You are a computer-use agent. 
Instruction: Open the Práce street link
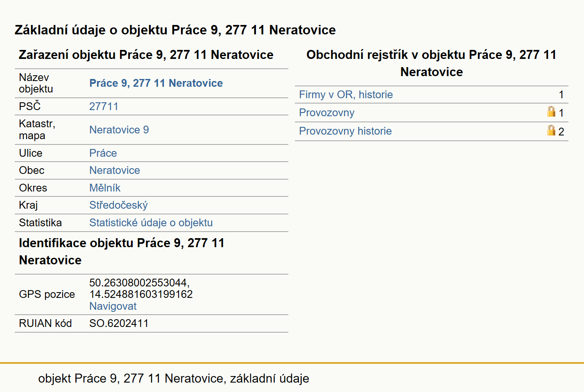coord(103,153)
